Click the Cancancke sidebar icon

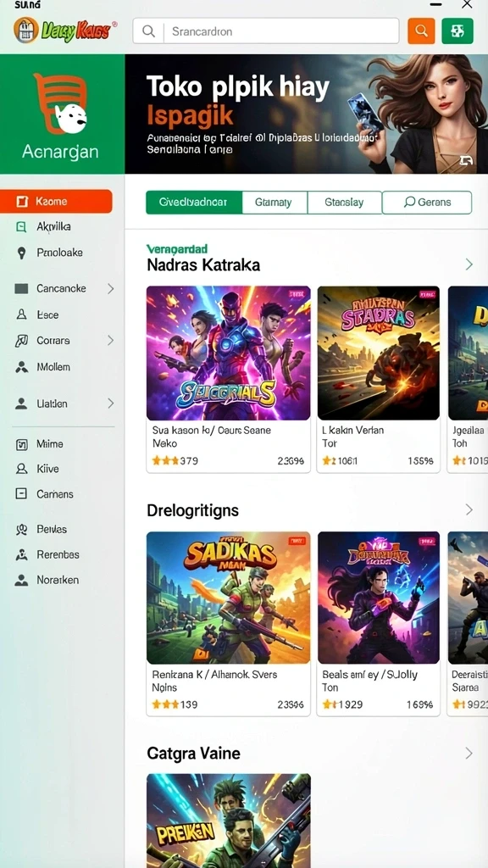pos(21,288)
